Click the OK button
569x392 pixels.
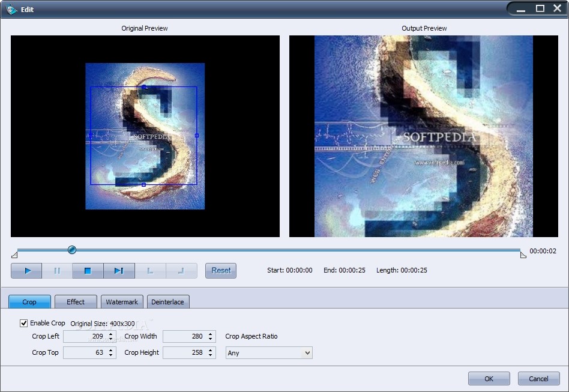pos(489,379)
